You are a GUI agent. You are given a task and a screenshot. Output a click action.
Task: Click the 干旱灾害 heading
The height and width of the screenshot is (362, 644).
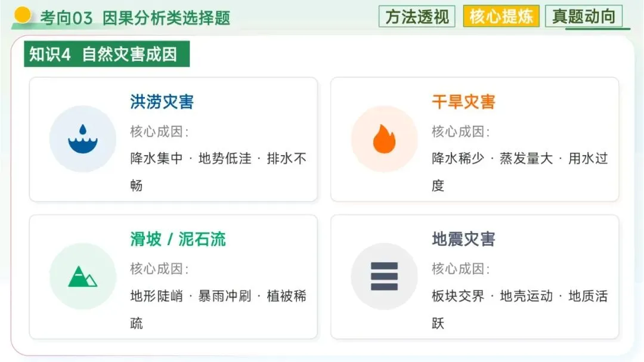pyautogui.click(x=463, y=102)
